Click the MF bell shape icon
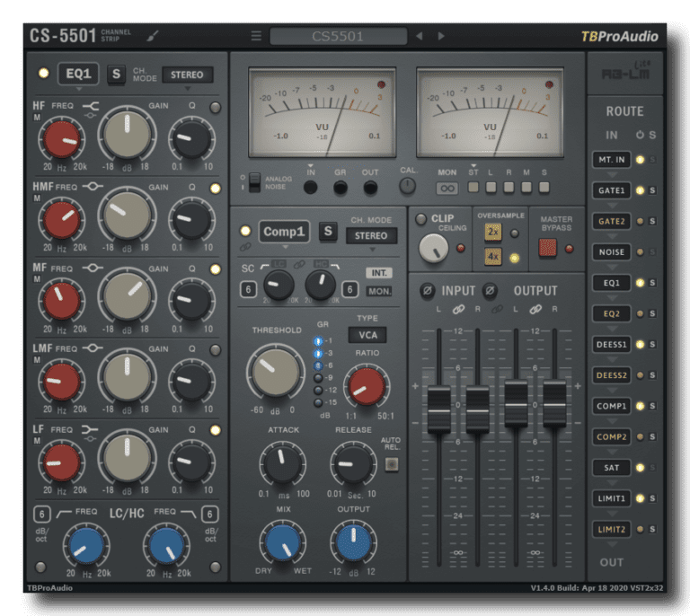The height and width of the screenshot is (616, 690). (93, 268)
